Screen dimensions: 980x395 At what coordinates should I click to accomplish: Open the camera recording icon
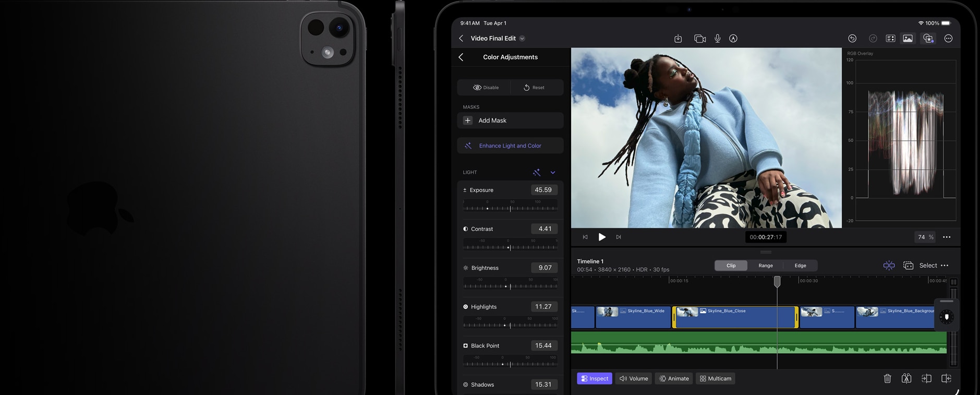[700, 39]
